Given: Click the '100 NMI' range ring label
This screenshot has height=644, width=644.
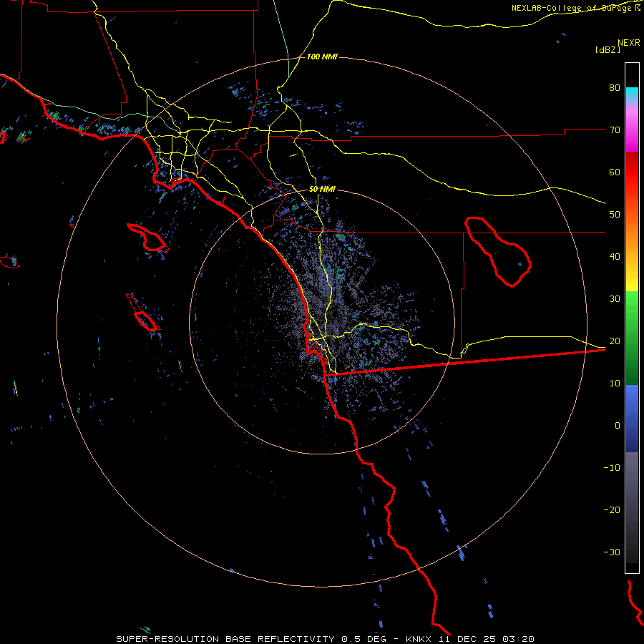Looking at the screenshot, I should (x=322, y=57).
